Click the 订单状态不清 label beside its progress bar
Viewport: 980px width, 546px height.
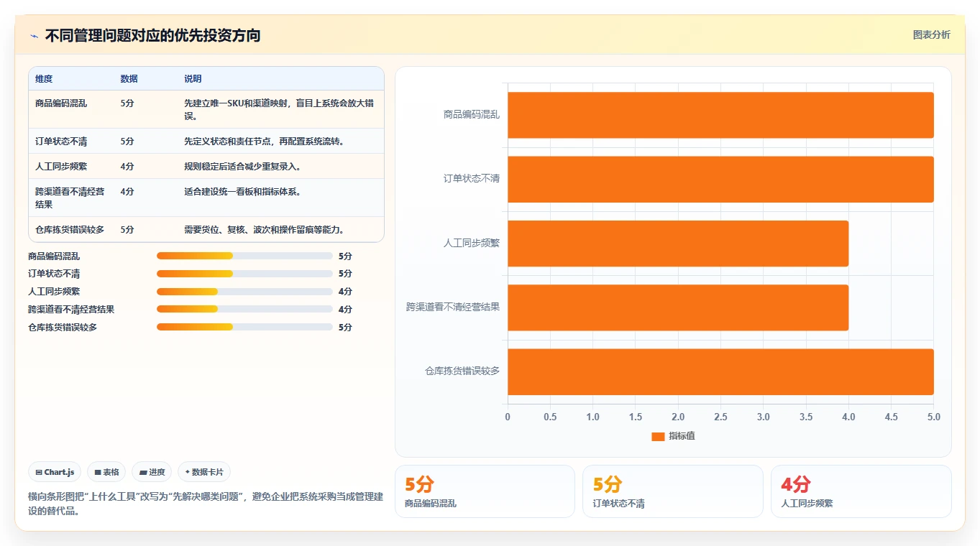tap(54, 274)
